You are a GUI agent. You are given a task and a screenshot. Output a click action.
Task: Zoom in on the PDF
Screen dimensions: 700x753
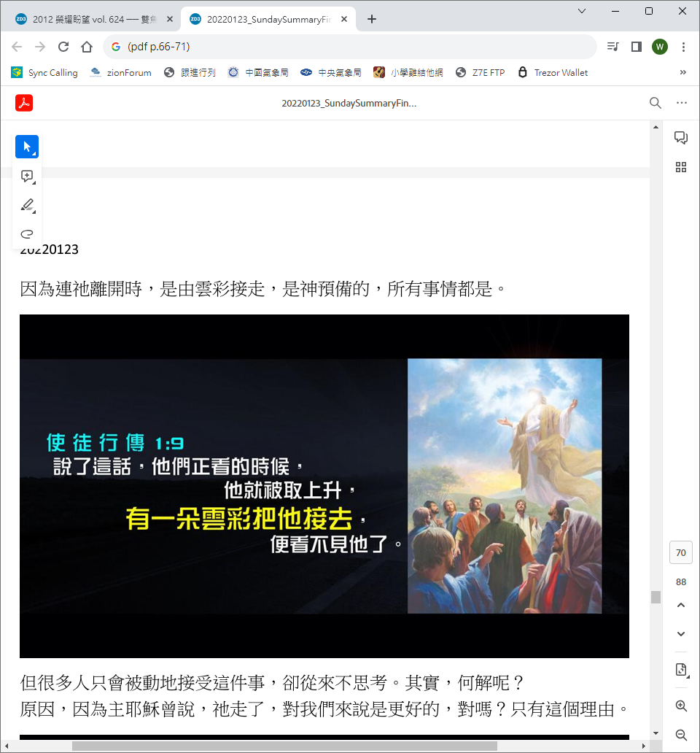[681, 706]
